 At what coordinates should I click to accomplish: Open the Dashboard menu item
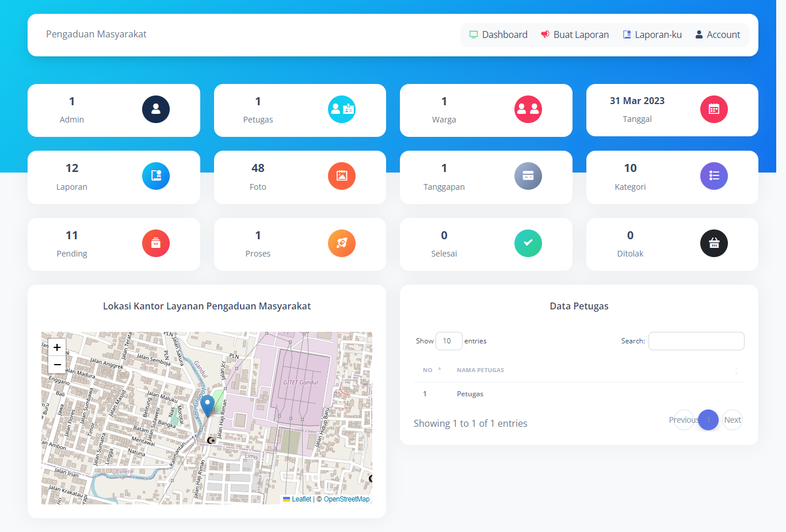coord(498,35)
